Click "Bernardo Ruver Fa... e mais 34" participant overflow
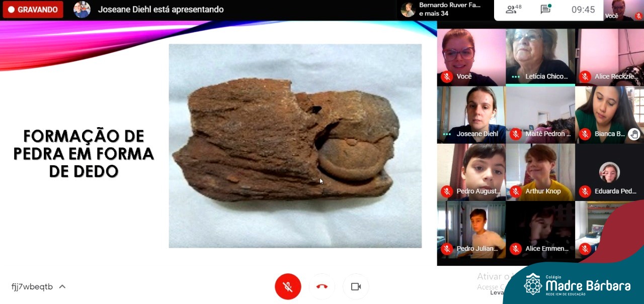The image size is (644, 304). tap(443, 10)
